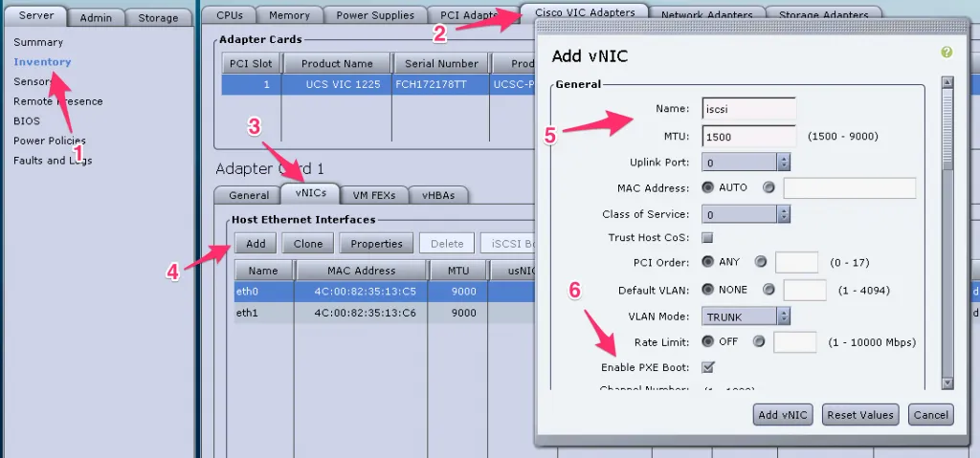Open the Cisco VIC Adapters tab
The height and width of the screenshot is (458, 980).
click(x=585, y=12)
